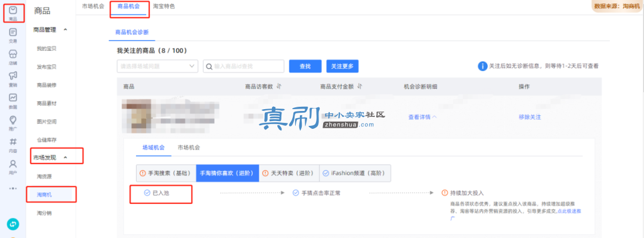This screenshot has height=238, width=644.
Task: Click the magnifier icon in product ID search
Action: (209, 66)
